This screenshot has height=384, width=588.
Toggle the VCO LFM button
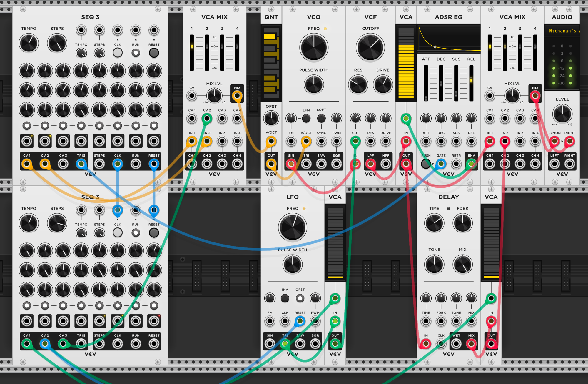306,119
